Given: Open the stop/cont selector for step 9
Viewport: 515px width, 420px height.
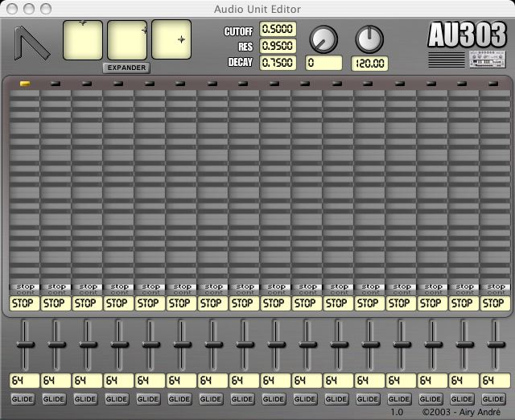Looking at the screenshot, I should point(276,290).
